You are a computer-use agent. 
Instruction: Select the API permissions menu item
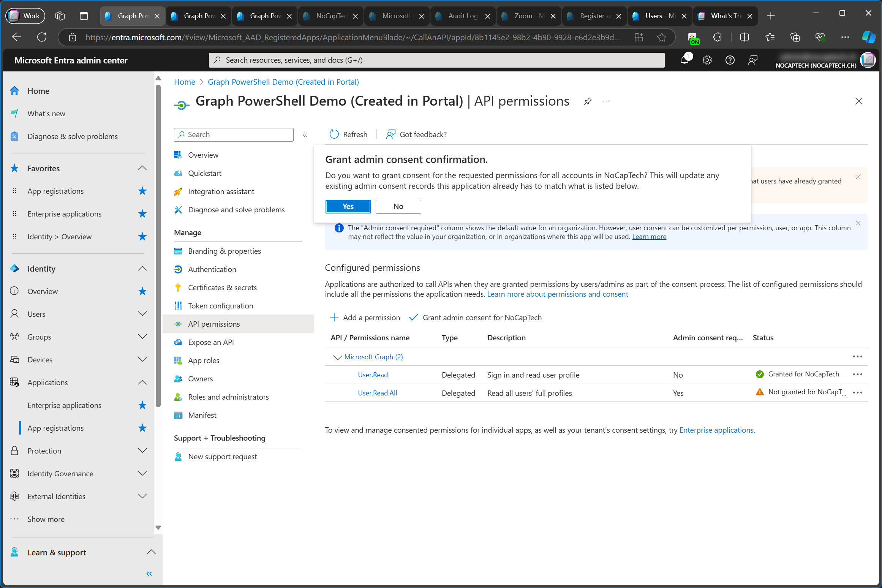pos(214,324)
